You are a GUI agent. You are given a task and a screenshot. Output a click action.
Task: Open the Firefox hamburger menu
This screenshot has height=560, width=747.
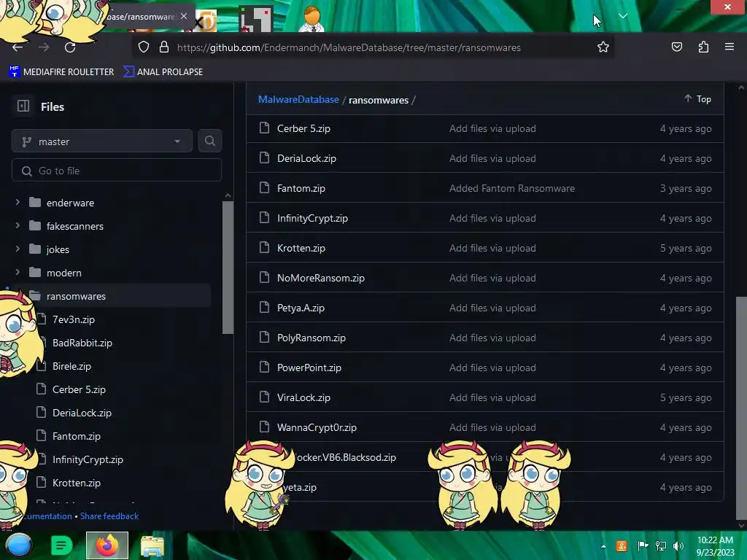click(729, 47)
